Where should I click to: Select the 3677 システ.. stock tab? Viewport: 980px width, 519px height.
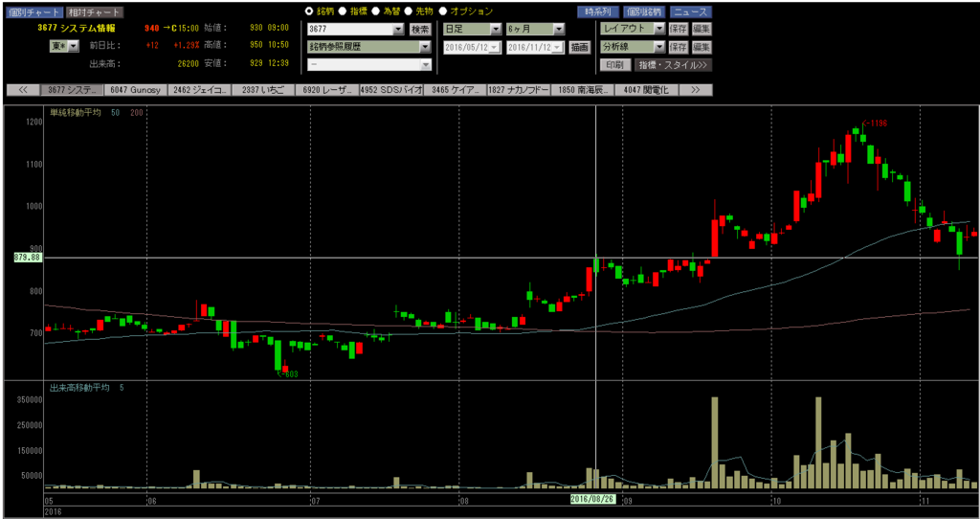pyautogui.click(x=72, y=90)
